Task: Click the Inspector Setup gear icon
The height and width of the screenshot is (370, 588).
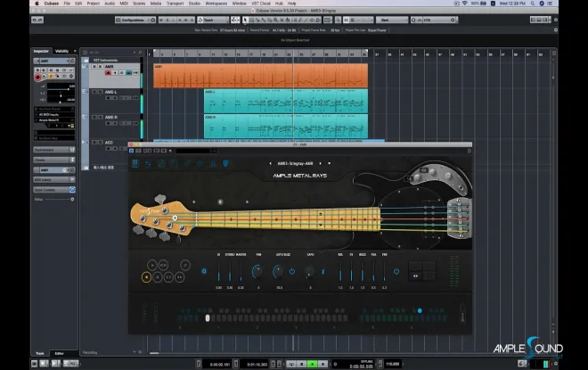Action: (x=72, y=199)
